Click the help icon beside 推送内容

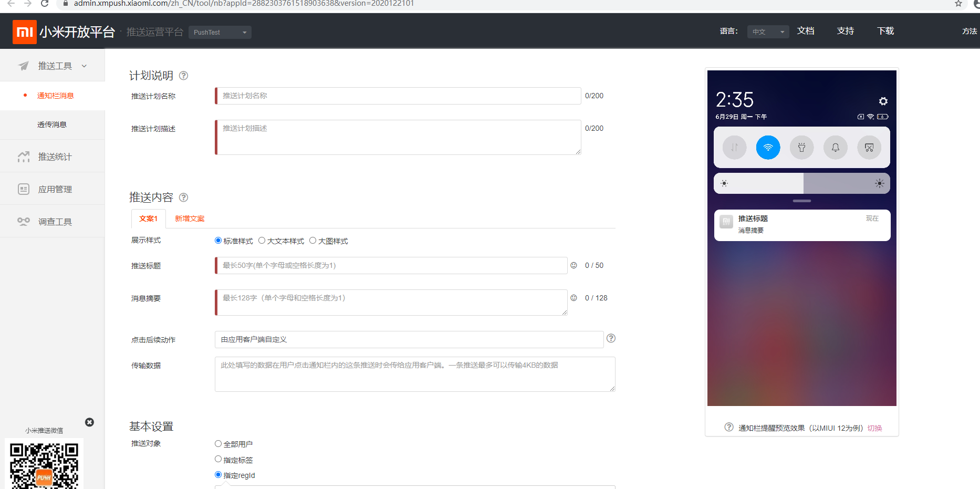click(x=183, y=197)
